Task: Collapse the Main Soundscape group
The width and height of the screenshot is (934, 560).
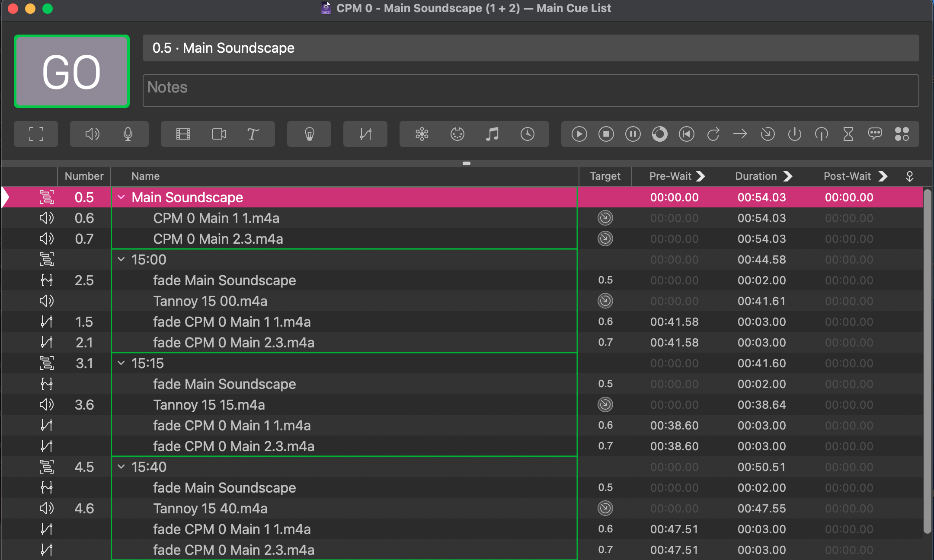Action: pos(122,197)
